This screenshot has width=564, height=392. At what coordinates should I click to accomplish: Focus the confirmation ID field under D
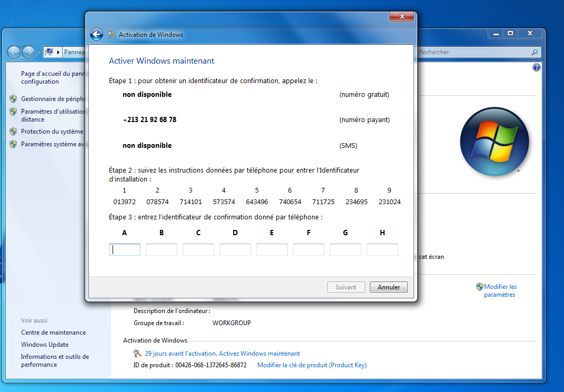tap(235, 249)
